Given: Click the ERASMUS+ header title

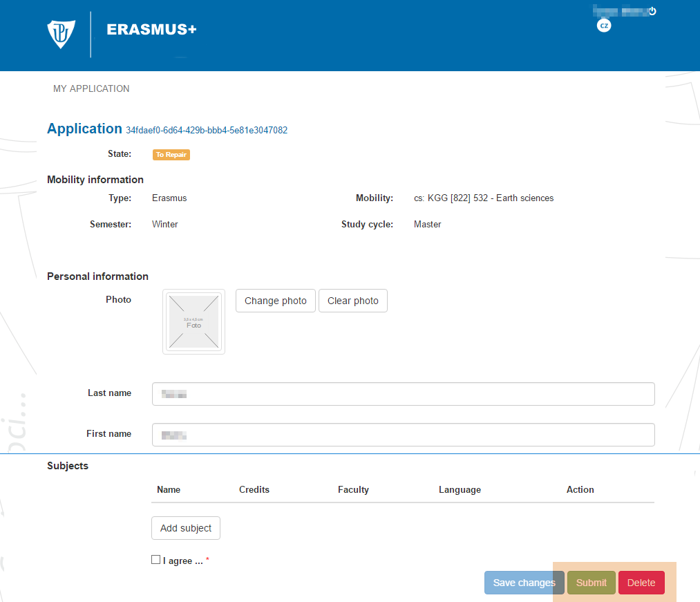Looking at the screenshot, I should (151, 30).
